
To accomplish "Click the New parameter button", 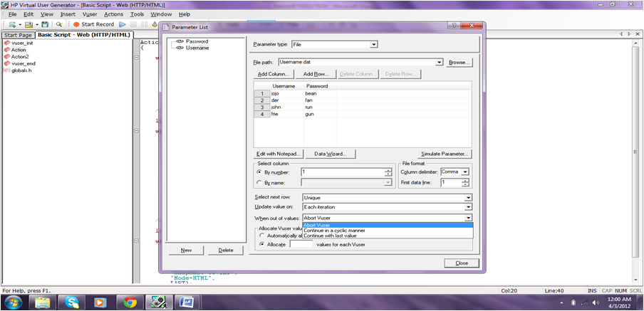I will tap(186, 251).
